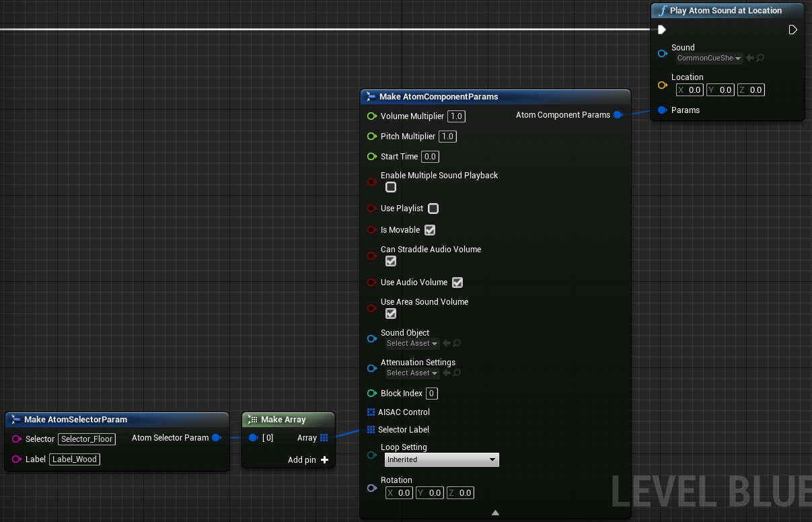Click the Atom Component Params output pin
Viewport: 812px width, 522px height.
click(x=618, y=114)
